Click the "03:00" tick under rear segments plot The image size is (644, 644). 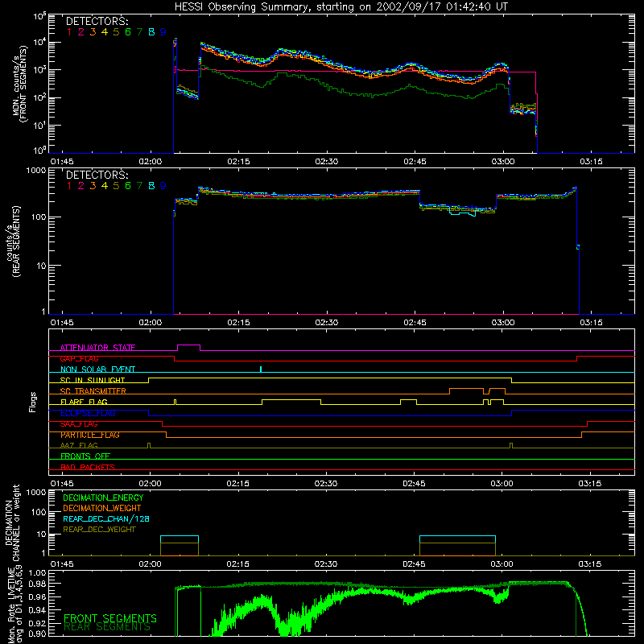coord(502,323)
